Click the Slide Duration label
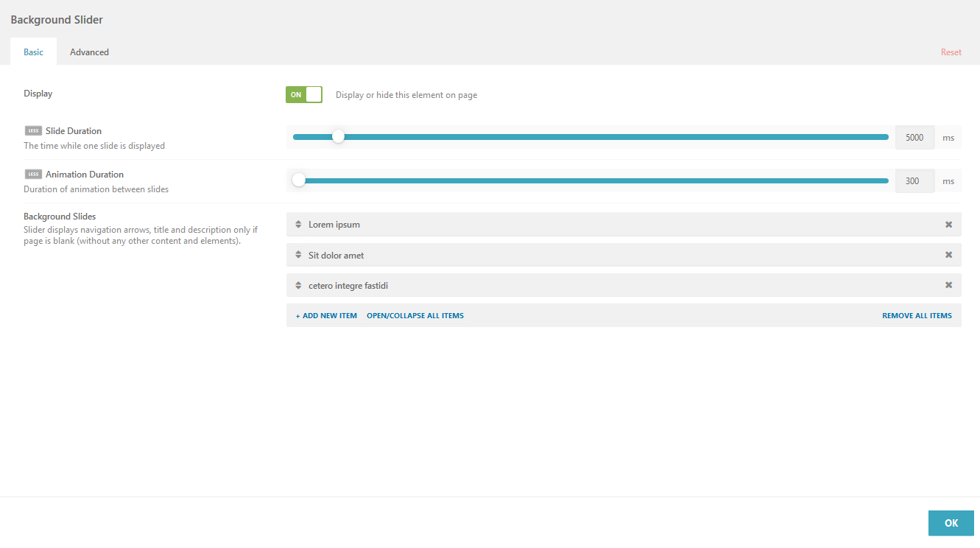This screenshot has width=980, height=548. (x=74, y=131)
